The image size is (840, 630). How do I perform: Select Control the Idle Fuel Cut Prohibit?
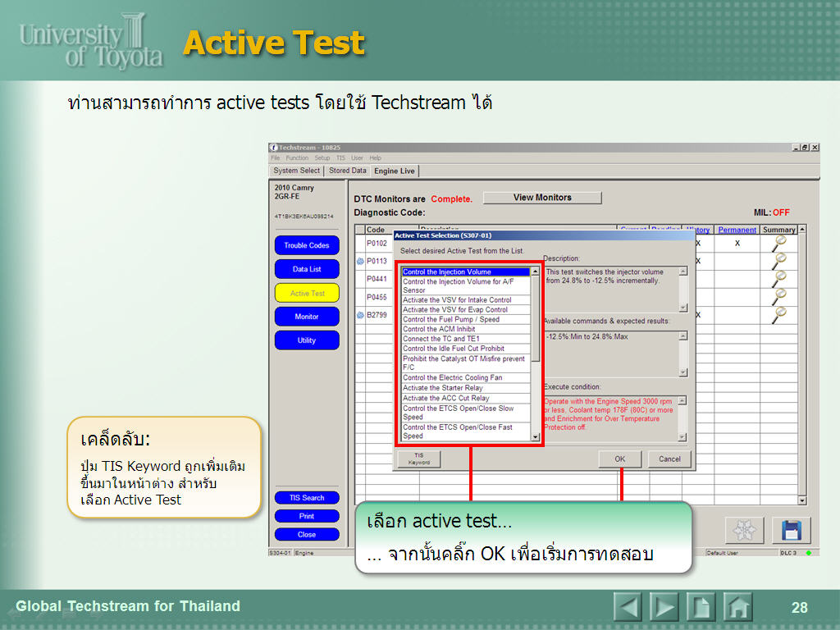tap(466, 348)
